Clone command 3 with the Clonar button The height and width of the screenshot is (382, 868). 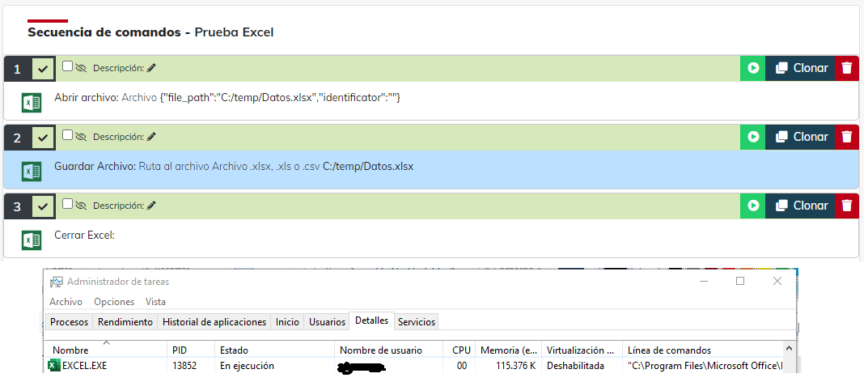click(x=799, y=206)
